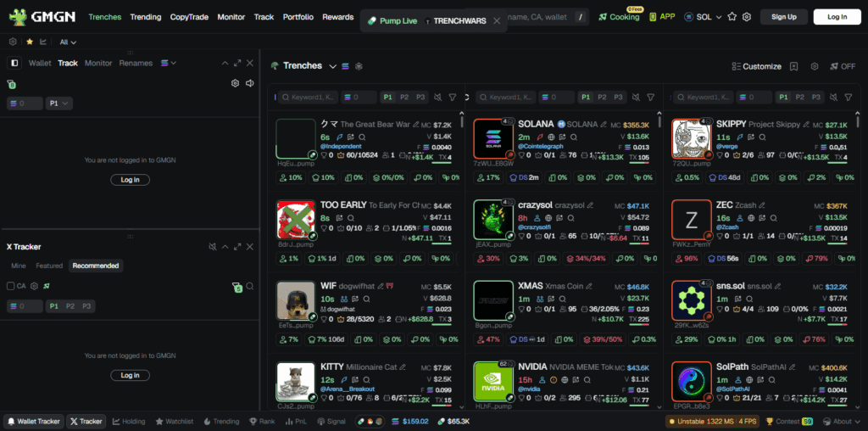Open P1 preset dropdown in Track panel

pyautogui.click(x=59, y=104)
